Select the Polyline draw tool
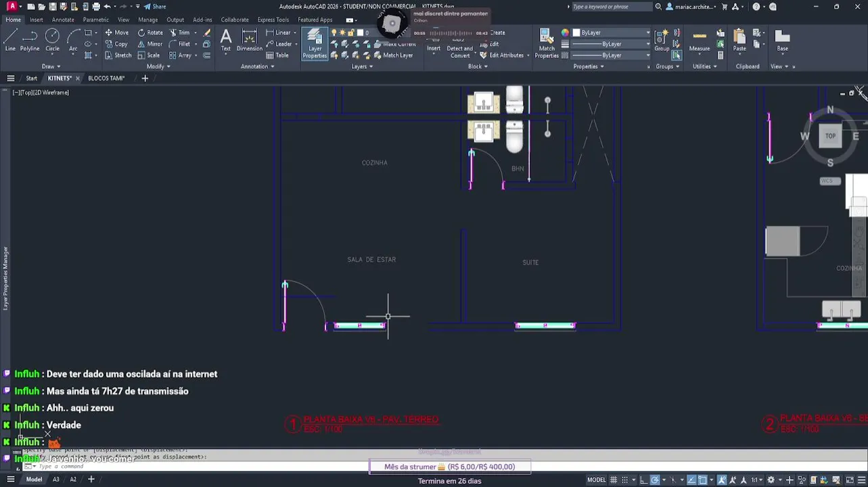 click(30, 41)
